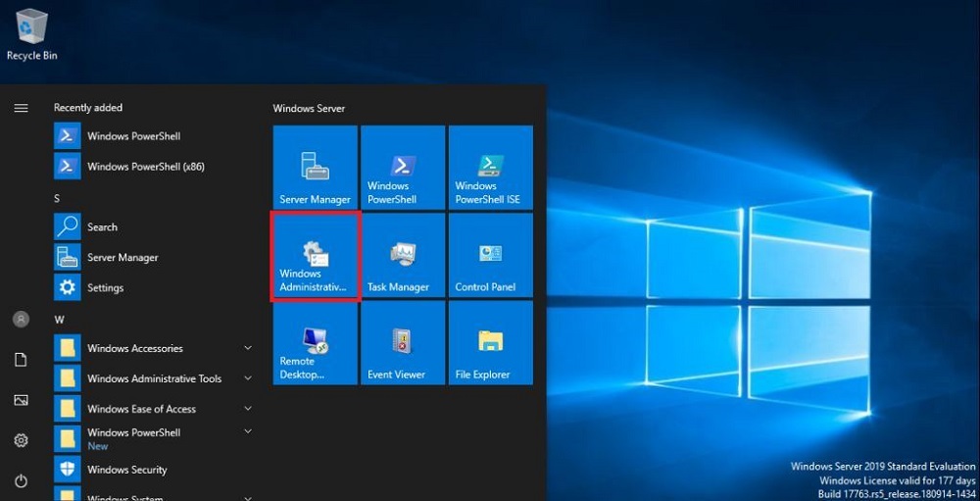Launch the Task Manager tile

pos(403,255)
